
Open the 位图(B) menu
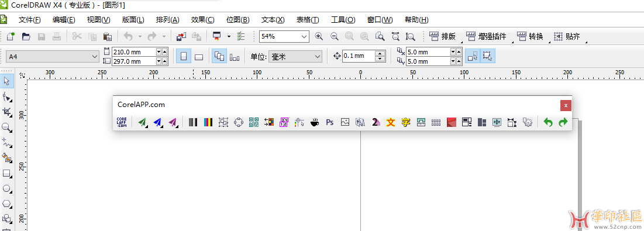coord(238,20)
